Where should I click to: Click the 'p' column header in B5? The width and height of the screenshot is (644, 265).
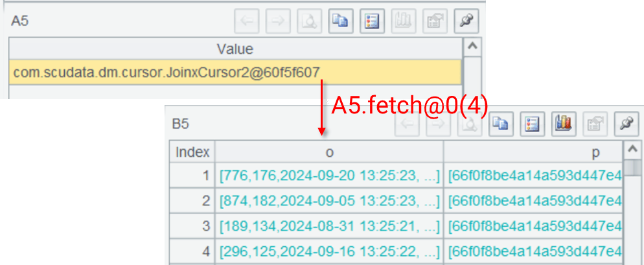[x=533, y=152]
